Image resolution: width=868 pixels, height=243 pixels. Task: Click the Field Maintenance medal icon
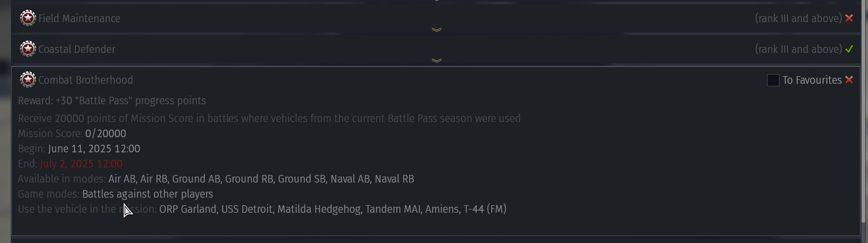[28, 18]
